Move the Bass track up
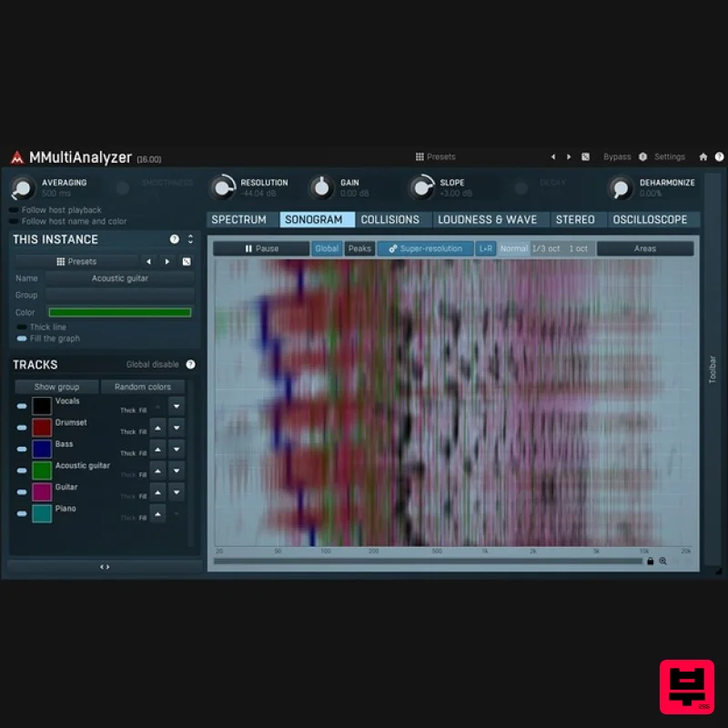This screenshot has width=728, height=728. point(160,449)
